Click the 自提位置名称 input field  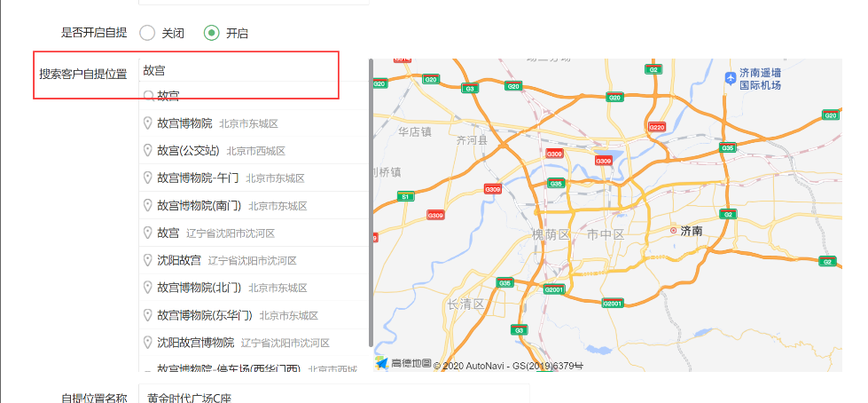click(x=333, y=395)
